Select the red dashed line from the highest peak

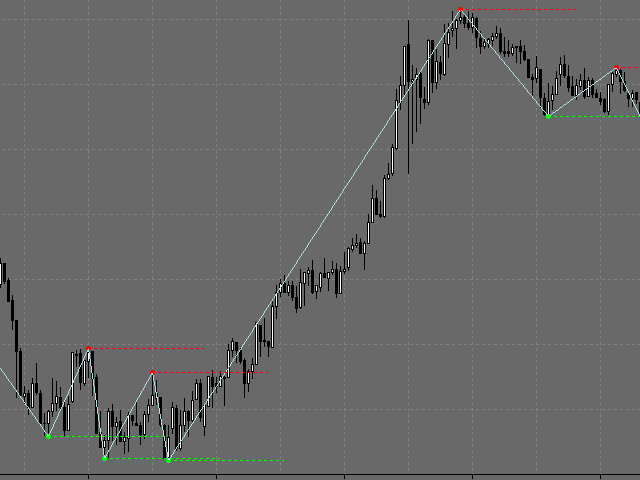pyautogui.click(x=520, y=9)
